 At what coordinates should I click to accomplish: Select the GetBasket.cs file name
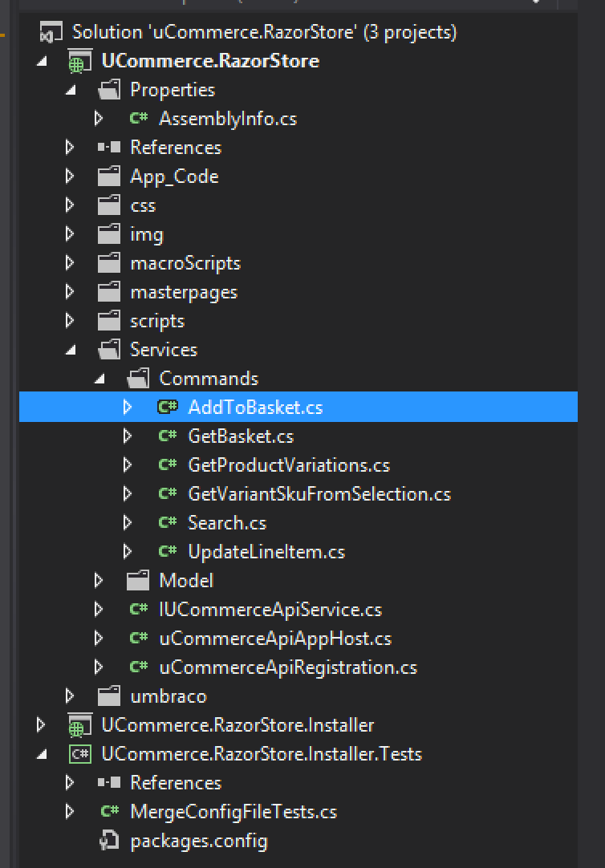coord(241,436)
